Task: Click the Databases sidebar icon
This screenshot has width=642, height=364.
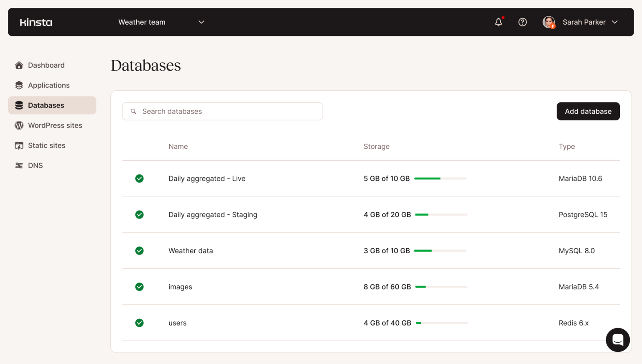Action: (x=19, y=105)
